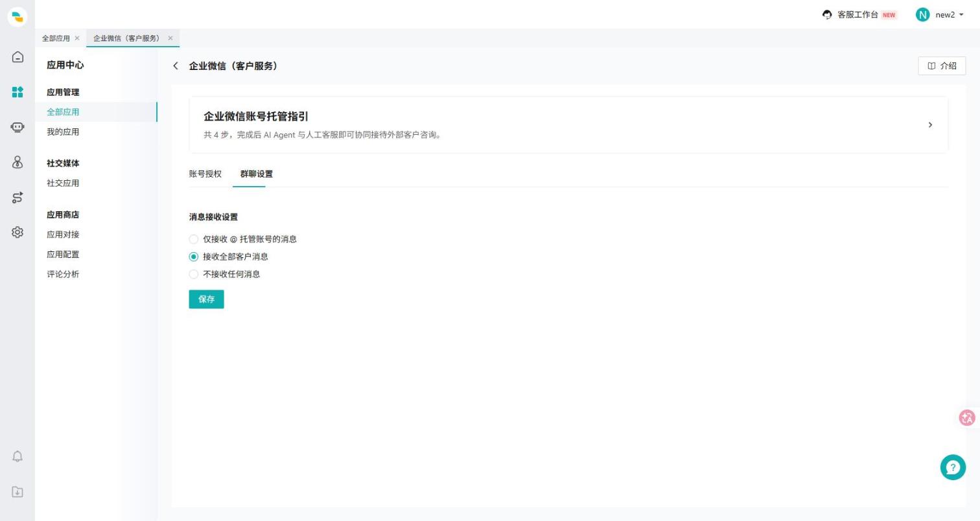Switch to the 账号授权 tab

(x=205, y=174)
